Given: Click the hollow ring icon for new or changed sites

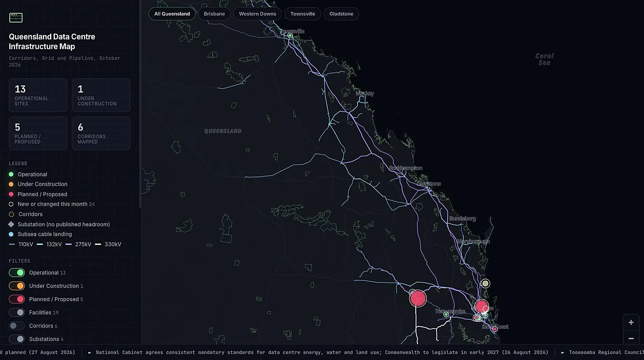Looking at the screenshot, I should [x=11, y=204].
